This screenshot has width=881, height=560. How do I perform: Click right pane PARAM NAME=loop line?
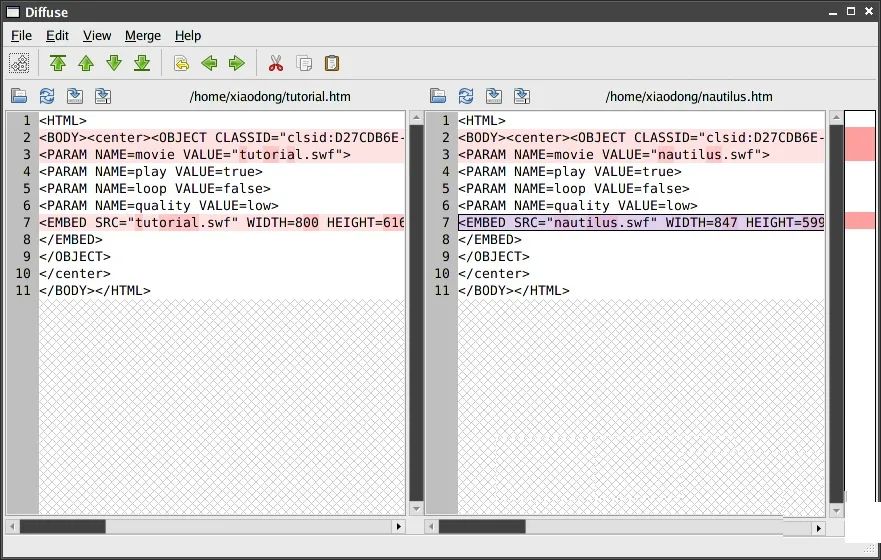[x=641, y=188]
